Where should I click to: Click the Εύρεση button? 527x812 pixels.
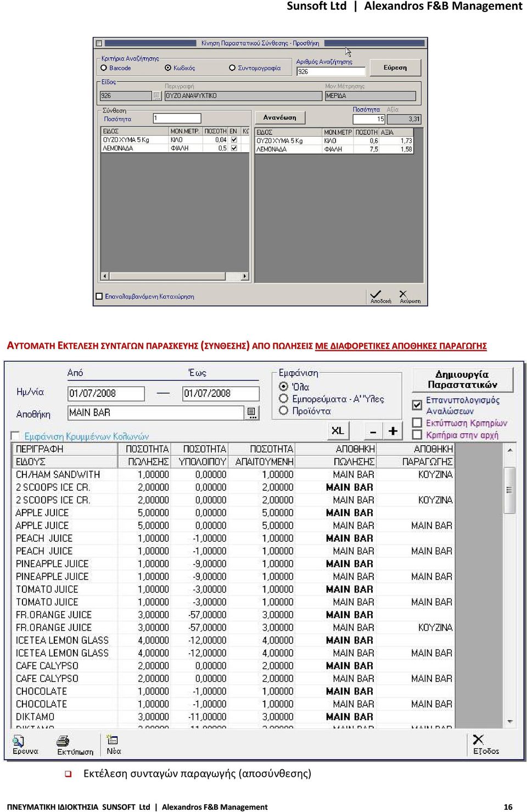click(395, 68)
